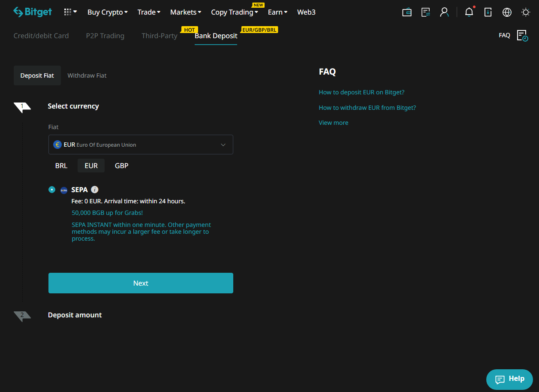Switch to Credit/debit Card tab
The width and height of the screenshot is (539, 392).
(x=41, y=36)
